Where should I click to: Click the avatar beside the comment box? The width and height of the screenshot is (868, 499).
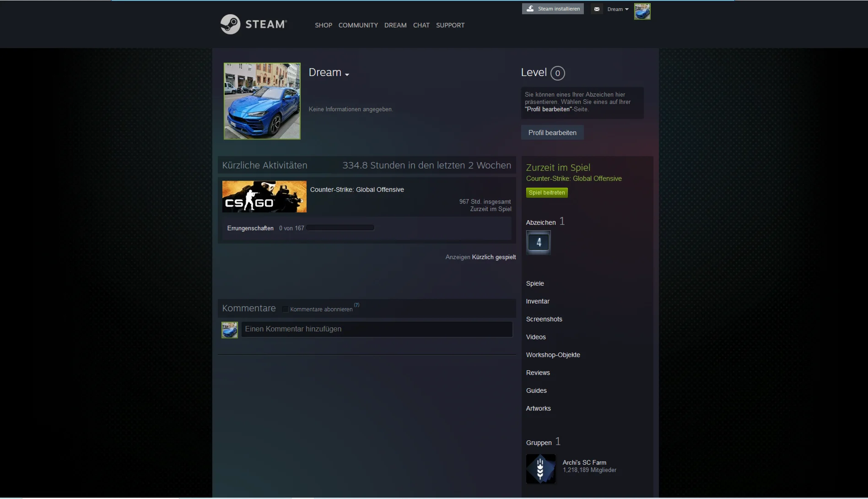coord(229,330)
